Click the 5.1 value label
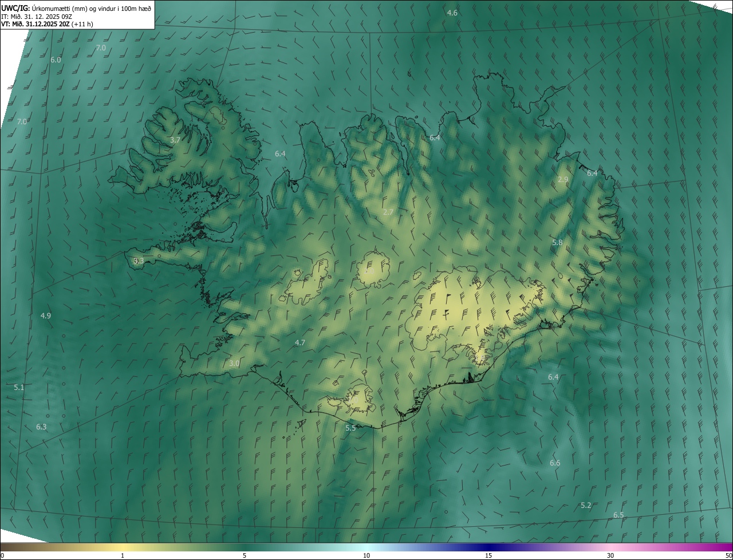Viewport: 733px width, 560px height. (19, 387)
